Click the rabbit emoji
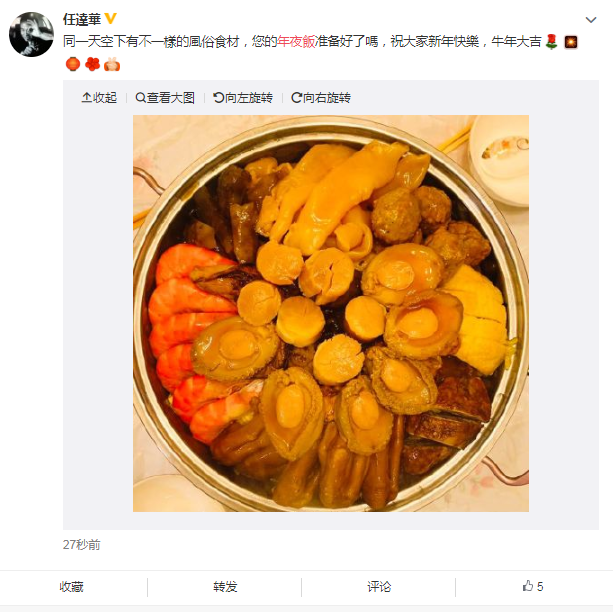Viewport: 613px width, 612px height. (112, 64)
